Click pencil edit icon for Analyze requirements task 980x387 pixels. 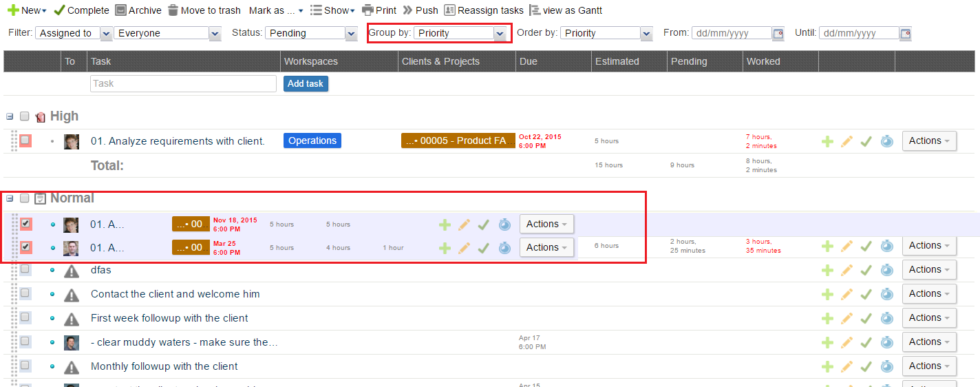[847, 141]
